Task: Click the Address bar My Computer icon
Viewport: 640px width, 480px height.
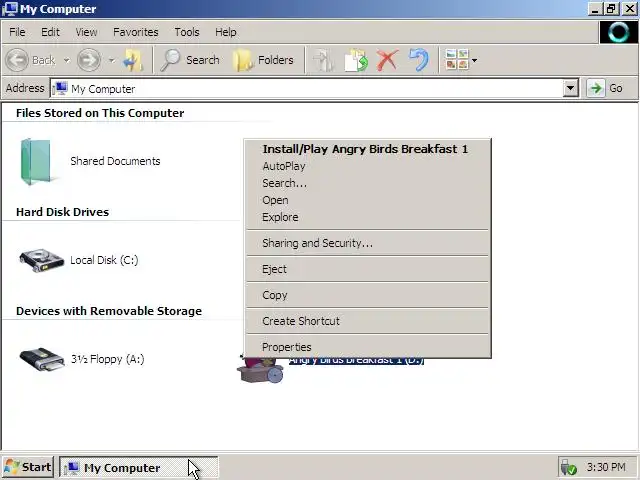Action: [60, 88]
